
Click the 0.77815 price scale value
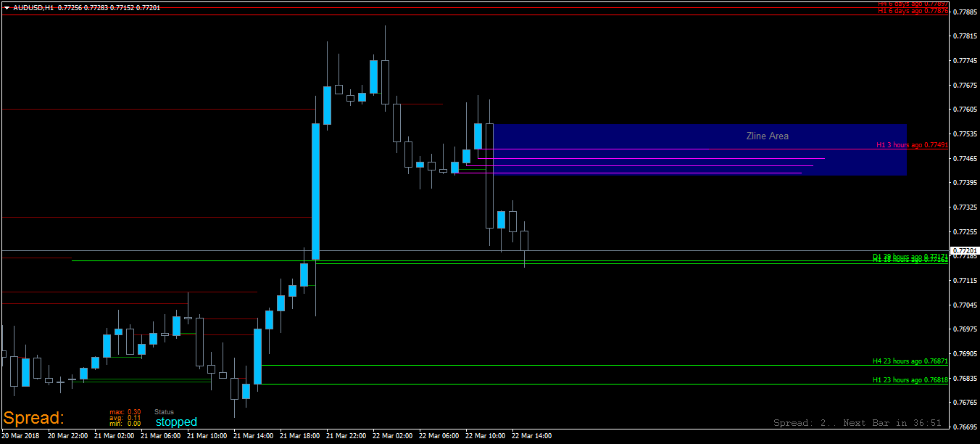click(964, 36)
